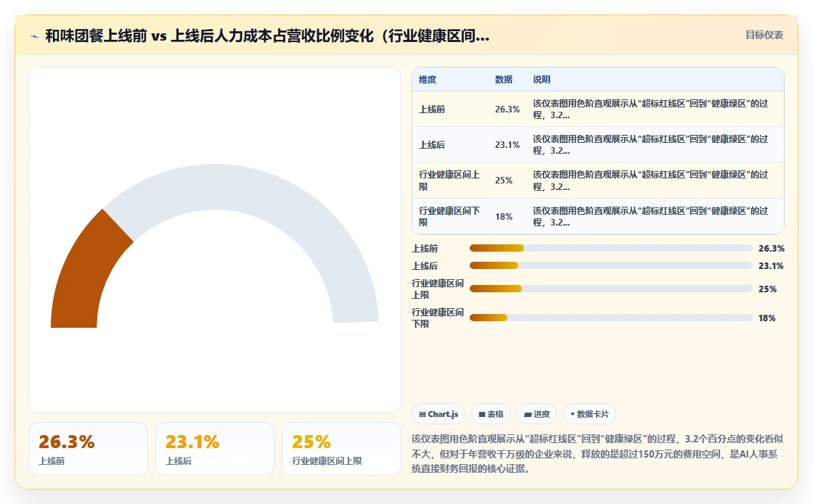Viewport: 813px width, 504px height.
Task: Click the chart title 和味团餐上线前 vs 上线后
Action: [x=267, y=36]
